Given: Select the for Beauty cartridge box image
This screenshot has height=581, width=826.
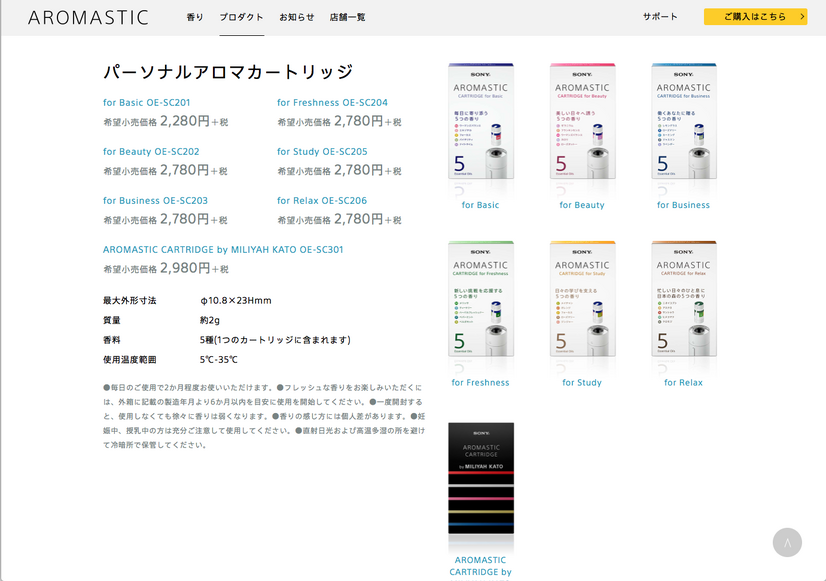Looking at the screenshot, I should point(583,122).
